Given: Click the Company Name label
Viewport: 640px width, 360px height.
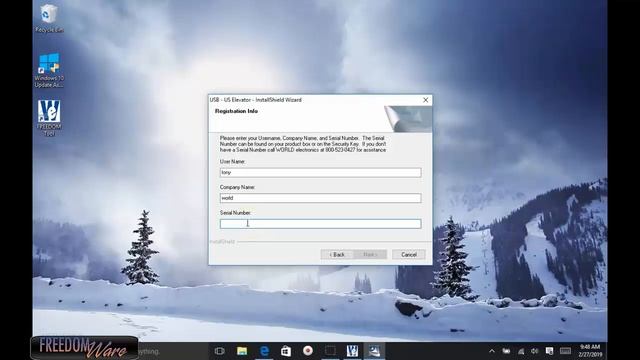Looking at the screenshot, I should 237,187.
